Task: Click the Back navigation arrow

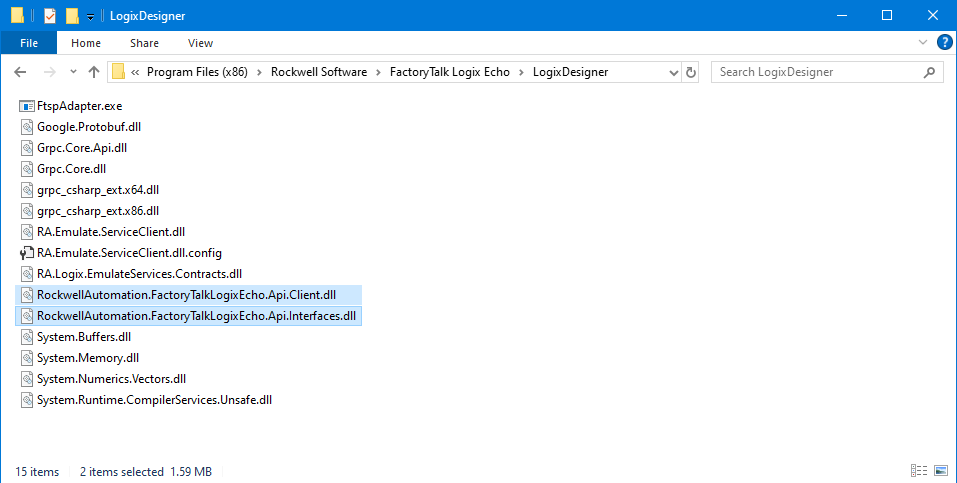Action: click(20, 72)
